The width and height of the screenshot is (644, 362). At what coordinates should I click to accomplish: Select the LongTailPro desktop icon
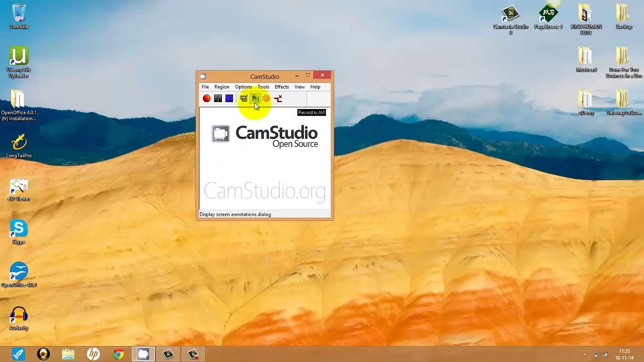[x=19, y=146]
